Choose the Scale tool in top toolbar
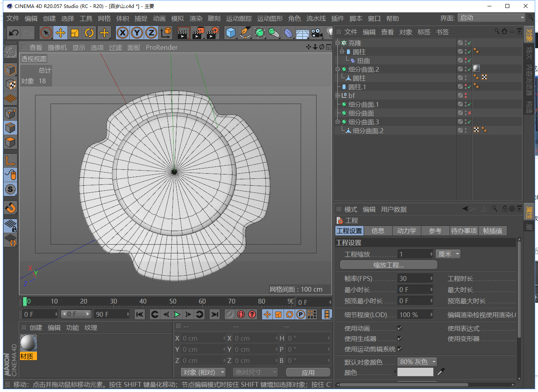The height and width of the screenshot is (392, 538). pos(75,33)
